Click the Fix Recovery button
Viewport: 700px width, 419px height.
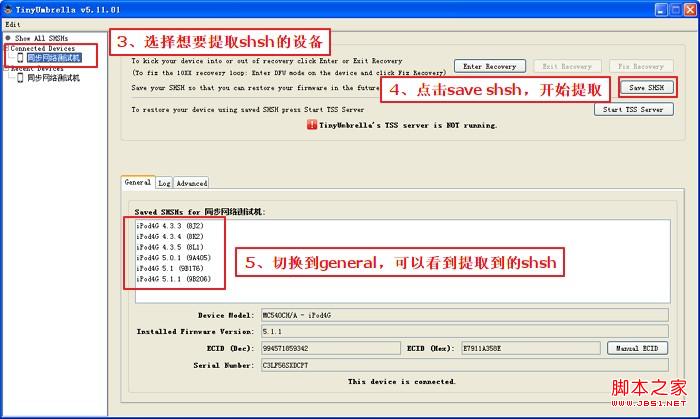(641, 66)
